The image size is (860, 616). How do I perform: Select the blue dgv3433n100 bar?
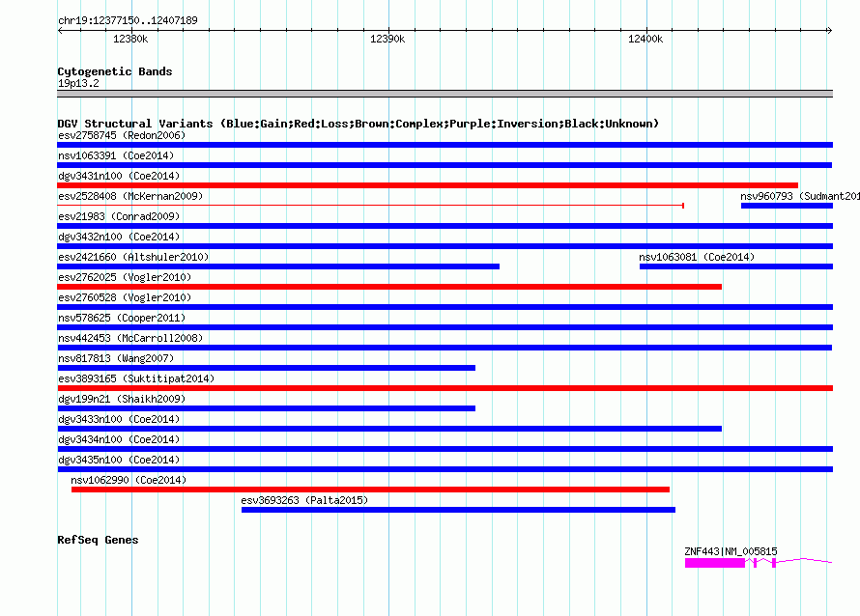point(389,429)
